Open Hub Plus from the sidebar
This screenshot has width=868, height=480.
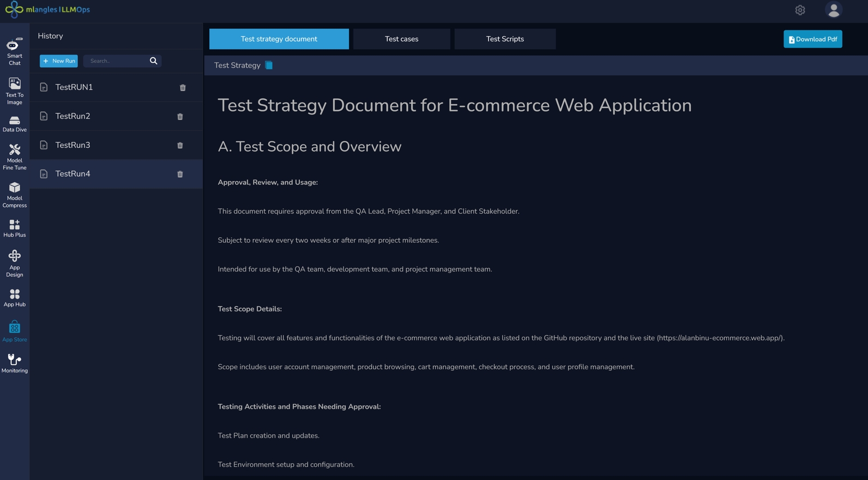pos(15,228)
